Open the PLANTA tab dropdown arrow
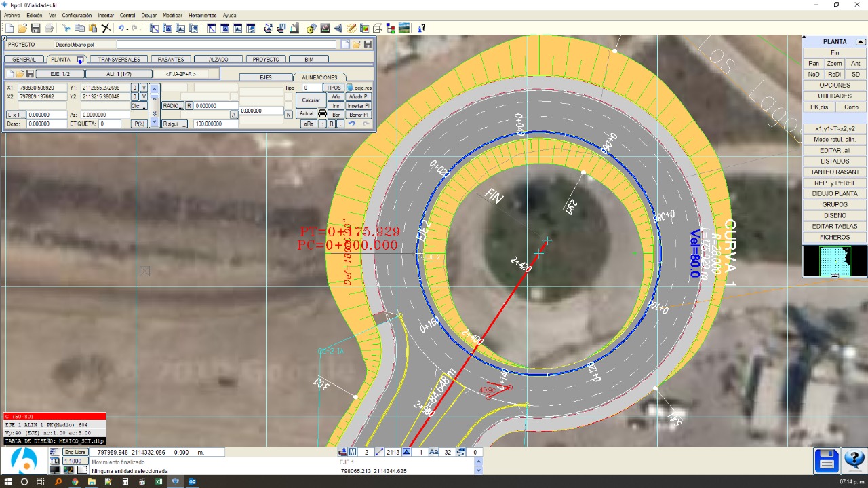868x488 pixels. [x=80, y=60]
